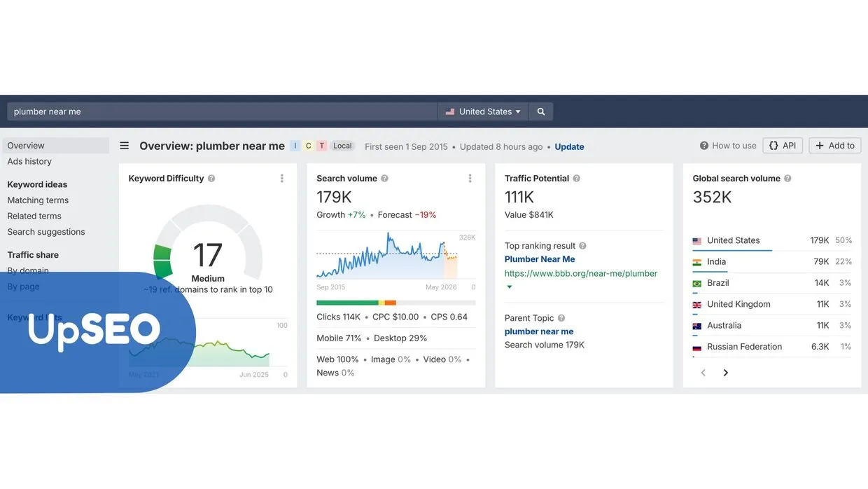This screenshot has width=868, height=489.
Task: Toggle the Informational intent badge
Action: [x=295, y=146]
